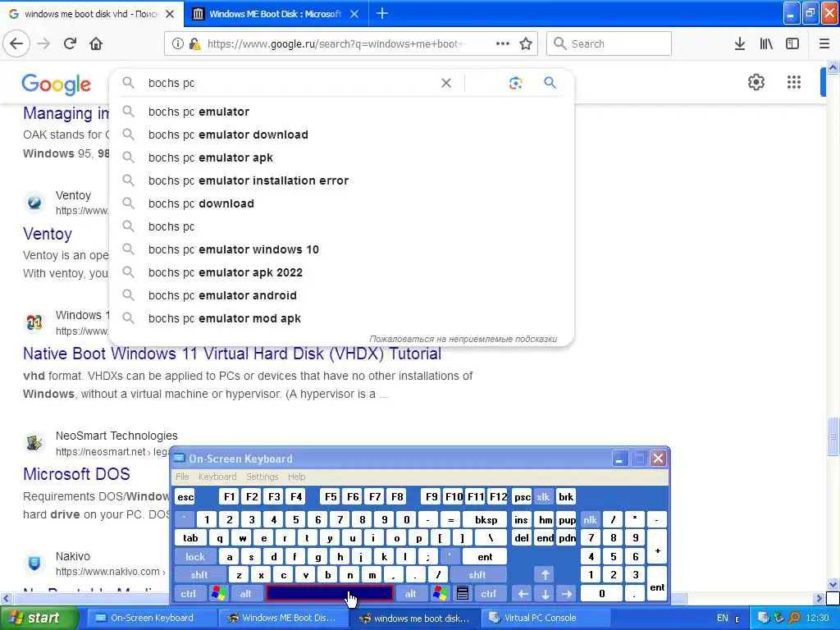840x630 pixels.
Task: Focus the Firefox Search box
Action: click(609, 43)
